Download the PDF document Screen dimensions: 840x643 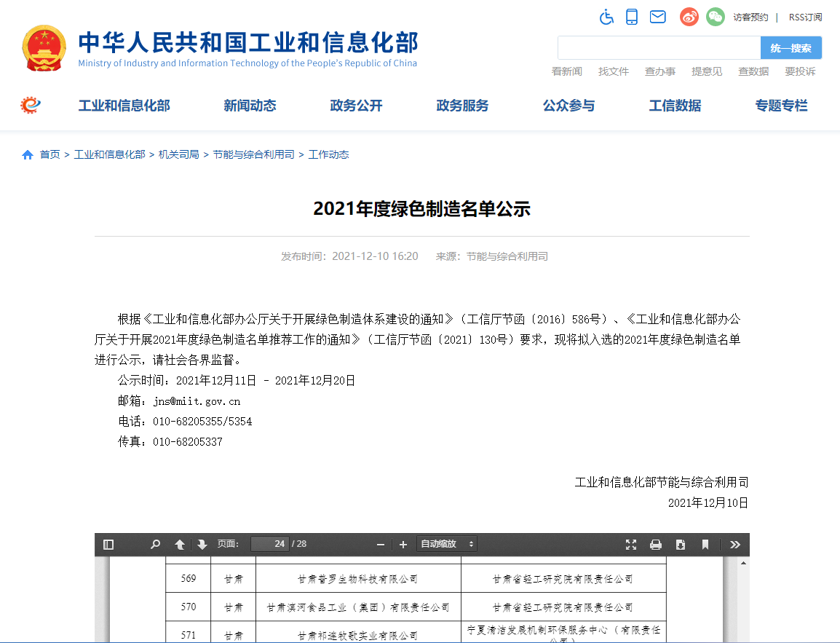pos(680,544)
